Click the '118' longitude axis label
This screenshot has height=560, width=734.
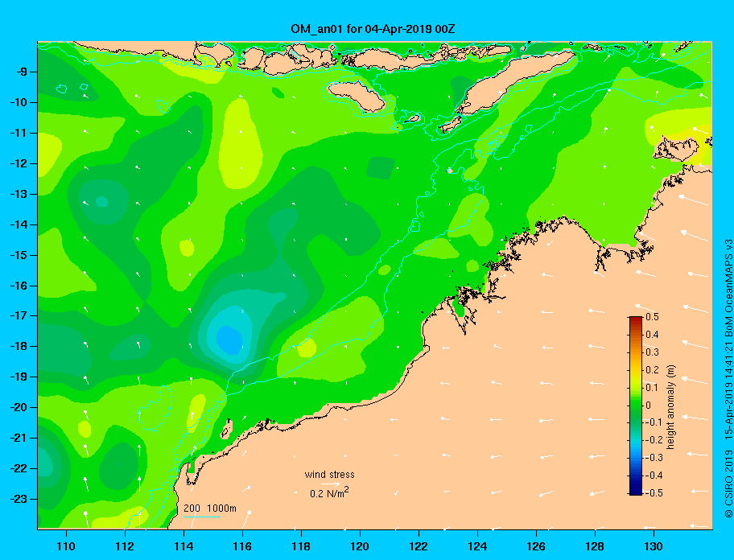point(301,546)
